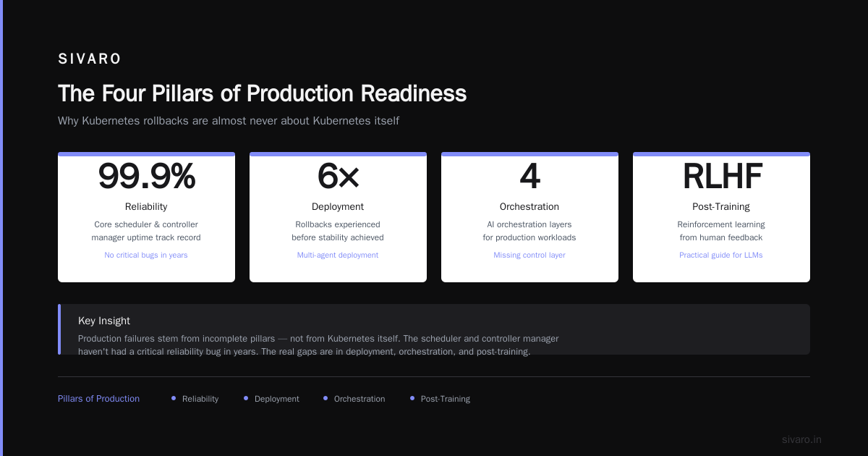Select Post-Training in the footer legend

coord(446,399)
